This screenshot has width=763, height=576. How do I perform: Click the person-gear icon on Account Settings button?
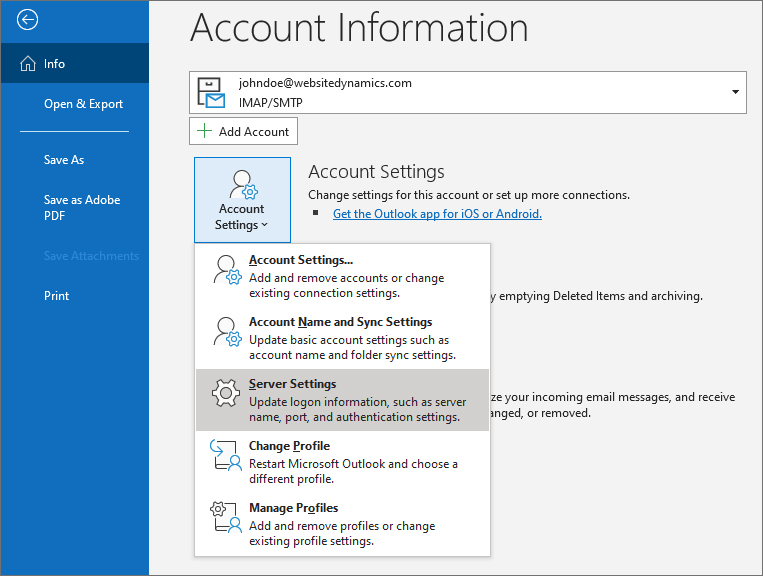243,184
